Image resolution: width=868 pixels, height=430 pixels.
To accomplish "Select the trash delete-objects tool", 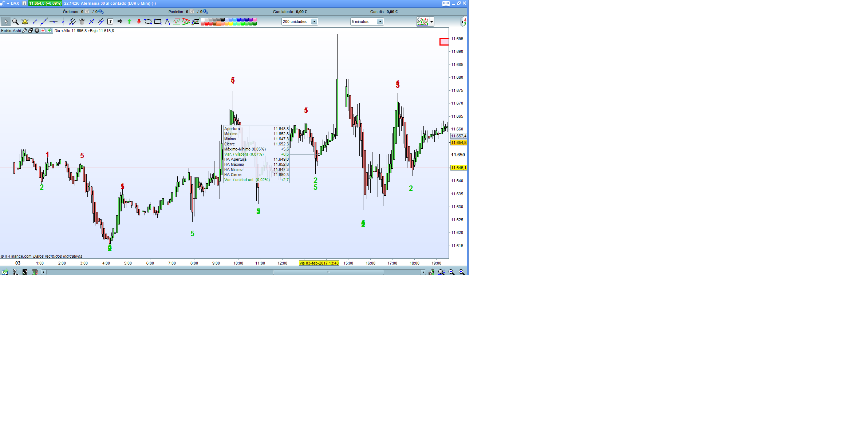I will pos(82,22).
